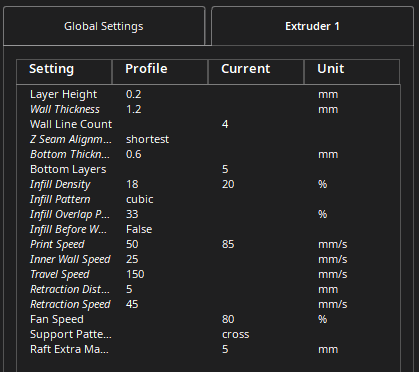
Task: Click the Inner Wall Speed value 25
Action: pyautogui.click(x=132, y=259)
